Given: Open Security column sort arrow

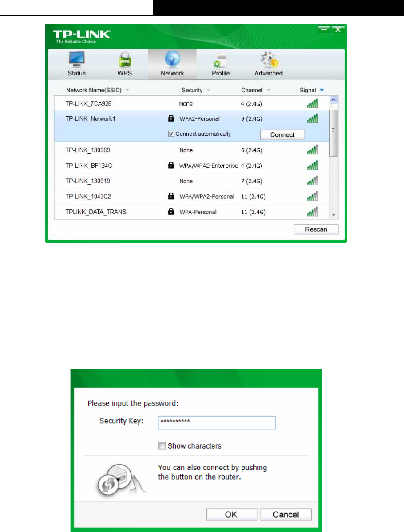Looking at the screenshot, I should click(209, 90).
